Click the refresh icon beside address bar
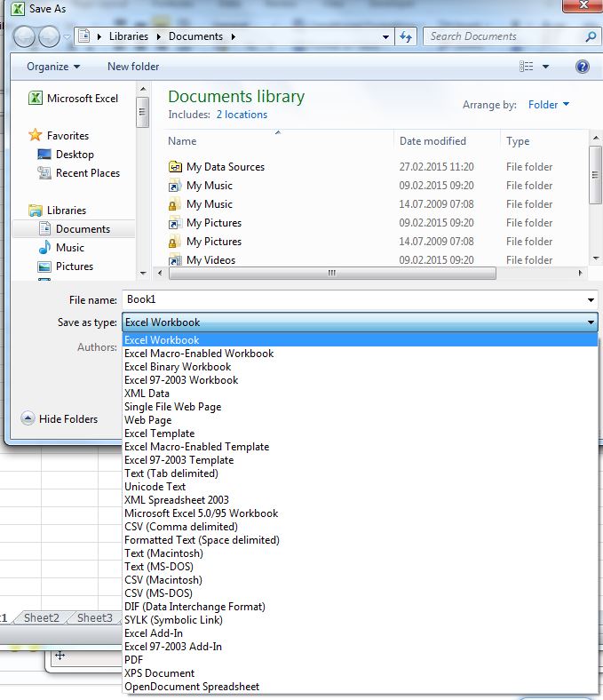The image size is (603, 700). (x=407, y=36)
